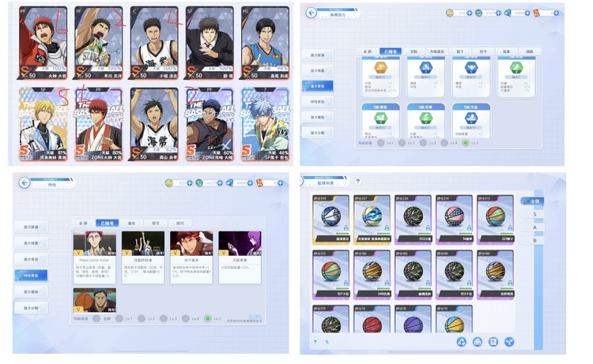Add orange ticket plus in 特性 screen

(280, 183)
